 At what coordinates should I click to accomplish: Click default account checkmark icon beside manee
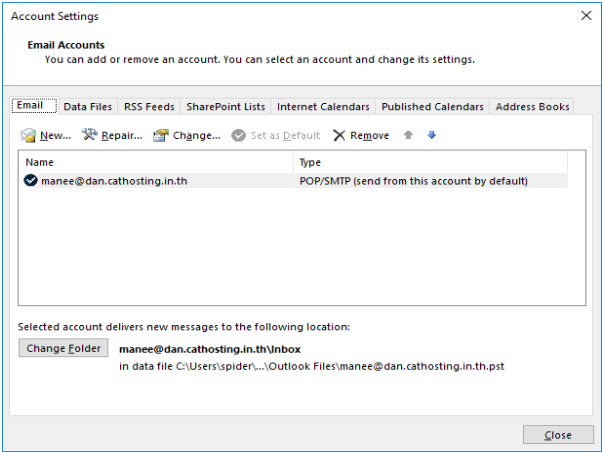pos(30,181)
